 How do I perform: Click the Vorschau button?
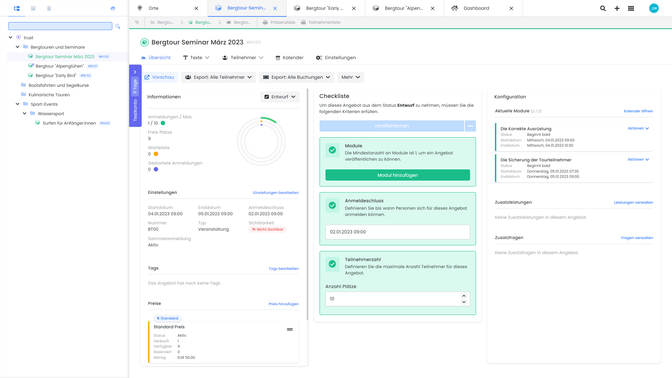point(159,77)
